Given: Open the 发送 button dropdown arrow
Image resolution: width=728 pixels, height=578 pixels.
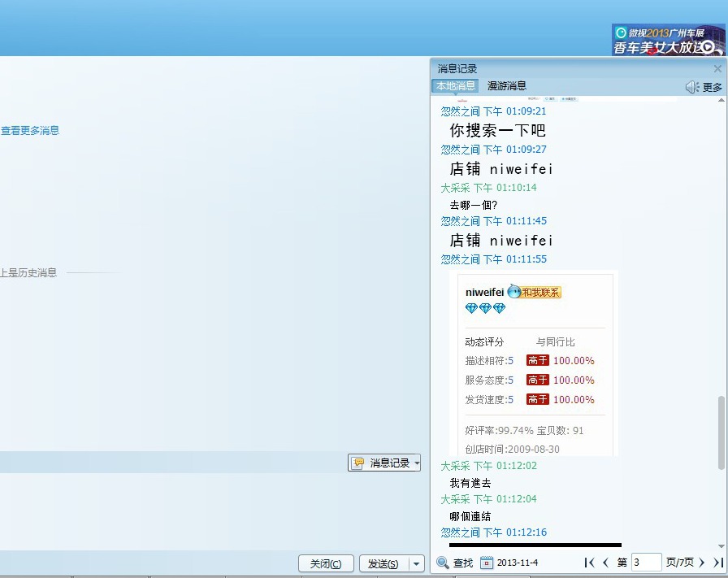Looking at the screenshot, I should pos(417,563).
